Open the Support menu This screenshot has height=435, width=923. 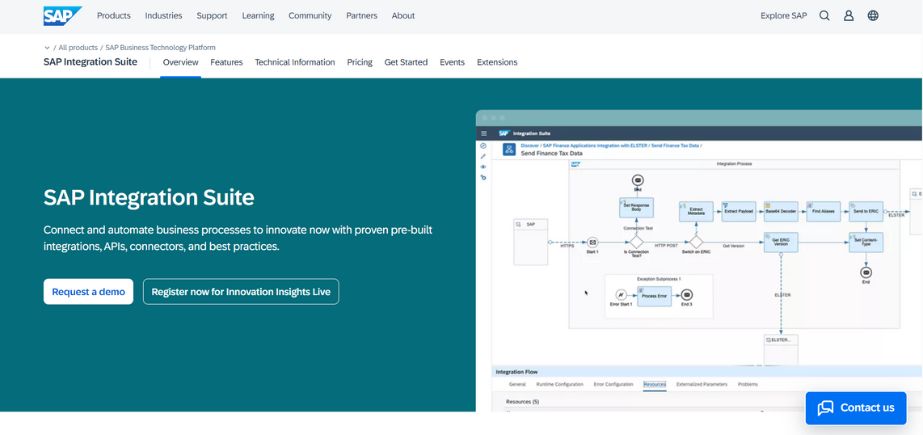[212, 16]
